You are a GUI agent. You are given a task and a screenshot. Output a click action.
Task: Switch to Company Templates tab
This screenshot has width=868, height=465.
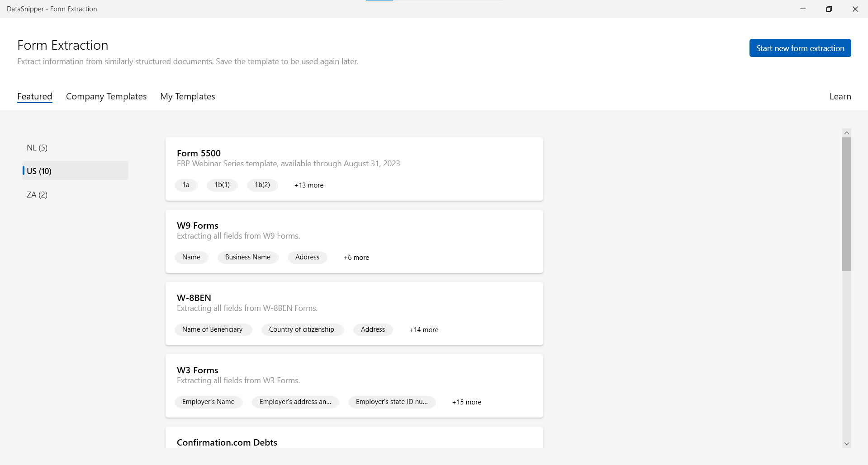(x=106, y=96)
